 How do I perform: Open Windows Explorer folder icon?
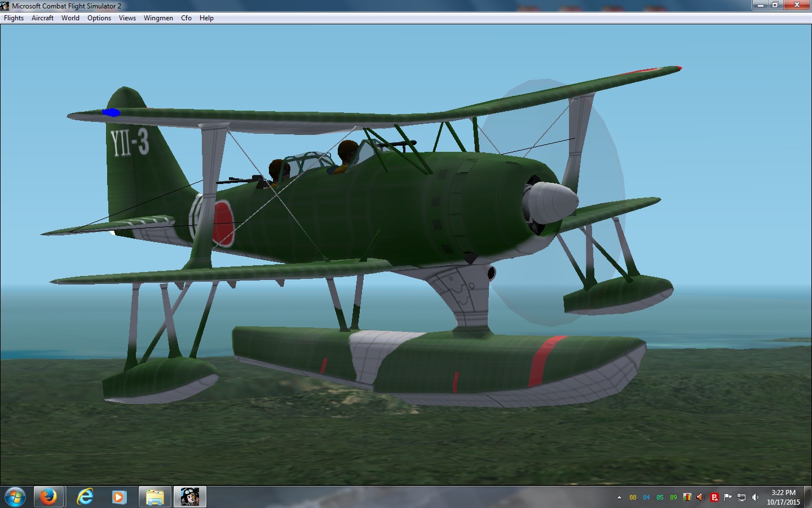click(155, 497)
